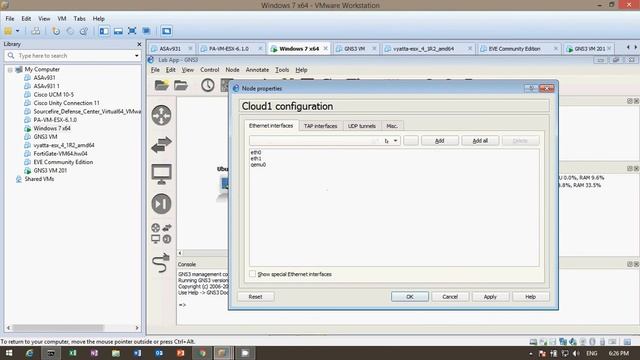Click the GNS3 snapshot clock icon
The image size is (640, 360).
click(207, 85)
